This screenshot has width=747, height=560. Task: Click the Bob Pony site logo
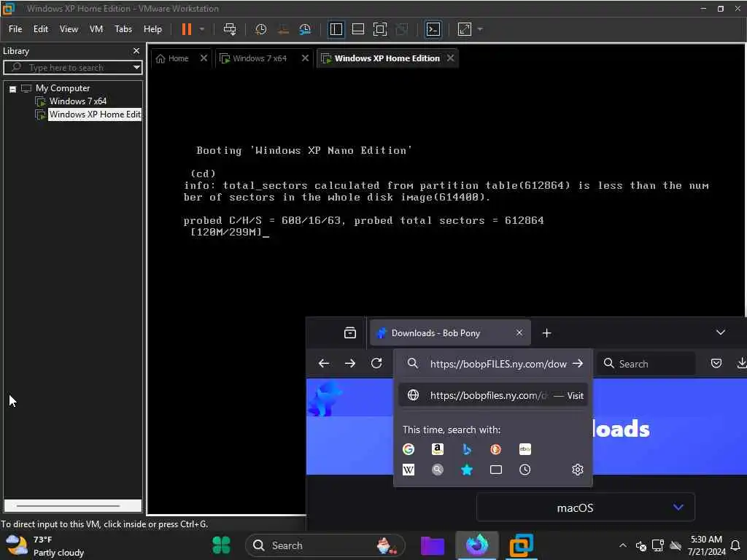point(325,399)
